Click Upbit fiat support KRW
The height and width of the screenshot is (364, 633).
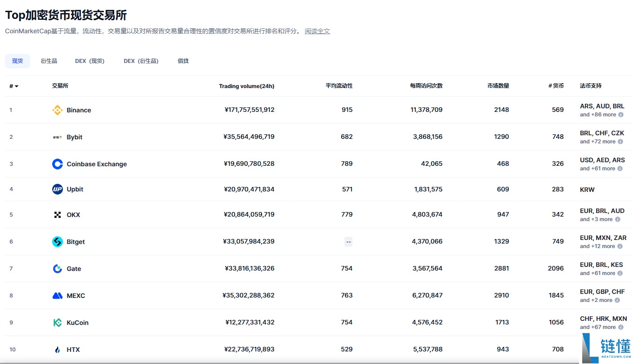pyautogui.click(x=587, y=190)
